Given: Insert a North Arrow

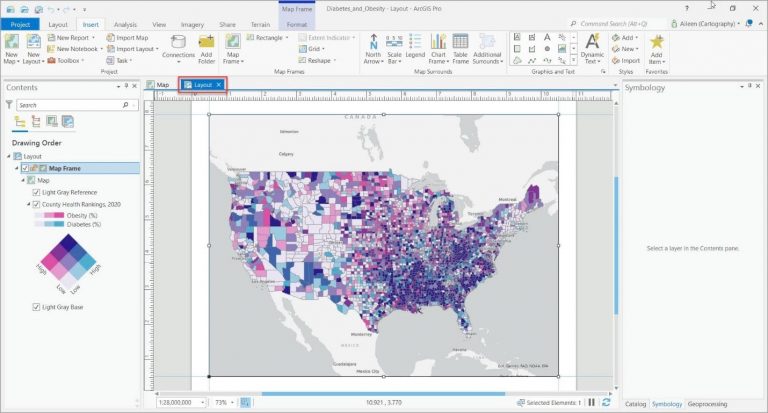Looking at the screenshot, I should tap(373, 48).
